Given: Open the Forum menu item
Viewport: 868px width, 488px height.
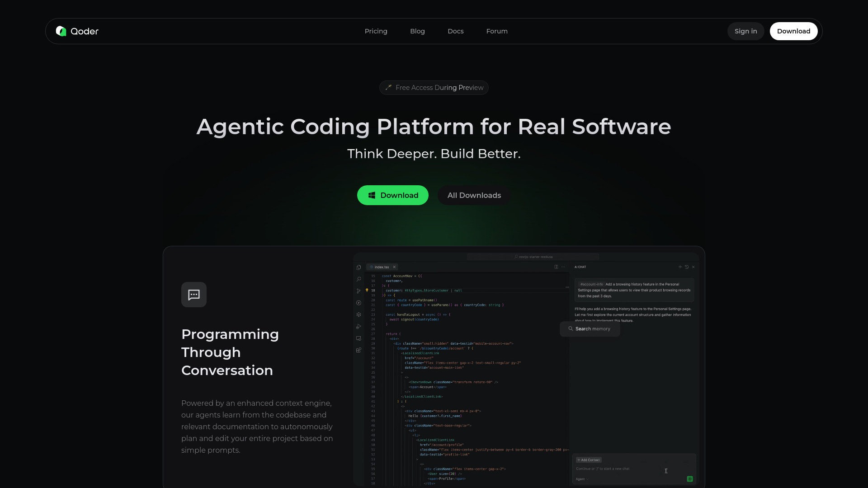Looking at the screenshot, I should (x=496, y=31).
